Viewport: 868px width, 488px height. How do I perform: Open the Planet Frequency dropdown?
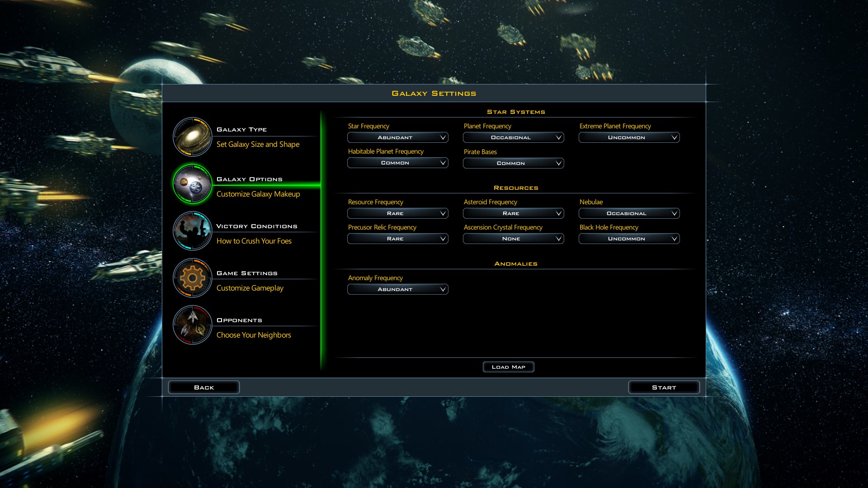[513, 137]
